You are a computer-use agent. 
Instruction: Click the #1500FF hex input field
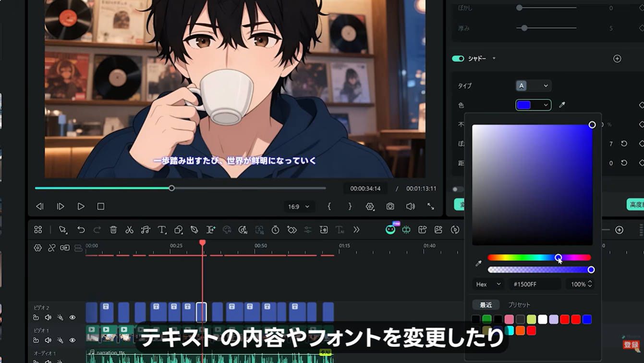pyautogui.click(x=535, y=284)
